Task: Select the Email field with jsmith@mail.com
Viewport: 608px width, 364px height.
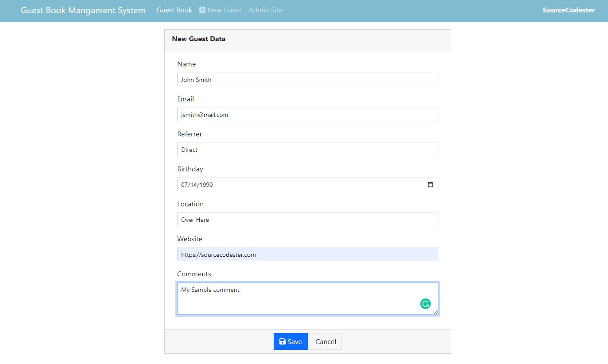Action: pos(307,114)
